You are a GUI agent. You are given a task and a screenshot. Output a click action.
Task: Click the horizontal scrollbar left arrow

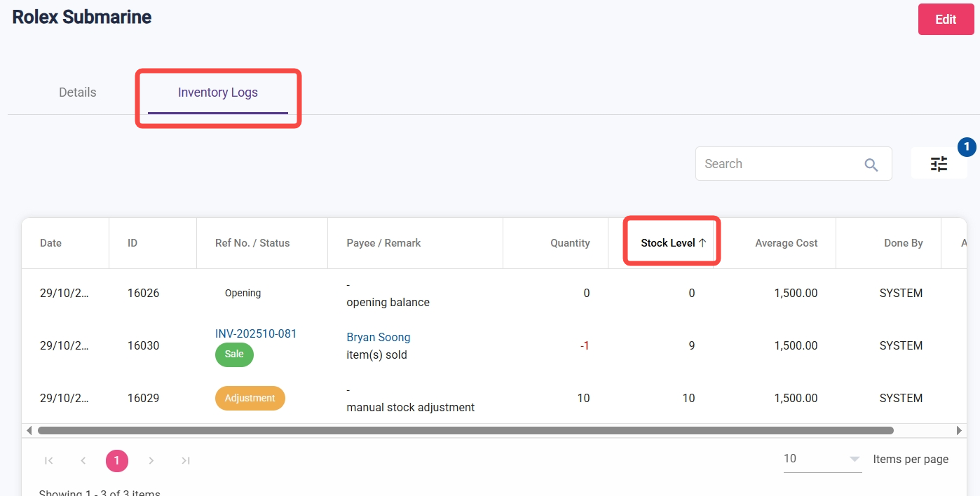pyautogui.click(x=29, y=430)
